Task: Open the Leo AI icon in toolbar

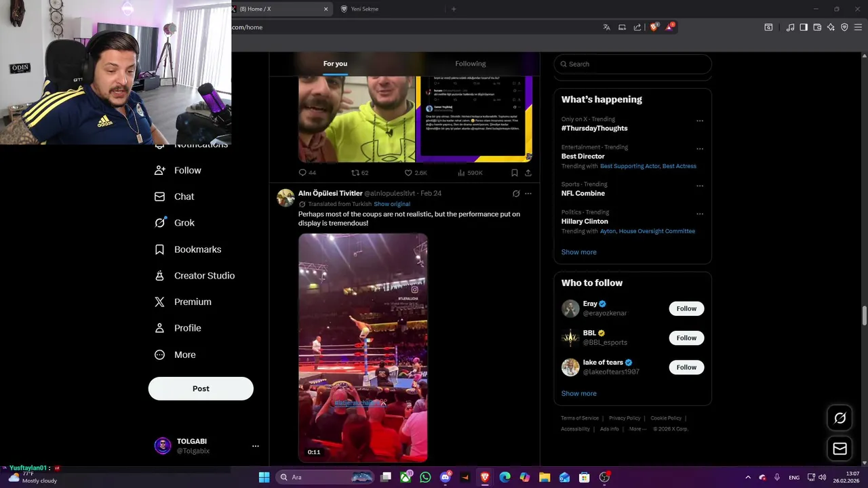Action: point(831,27)
